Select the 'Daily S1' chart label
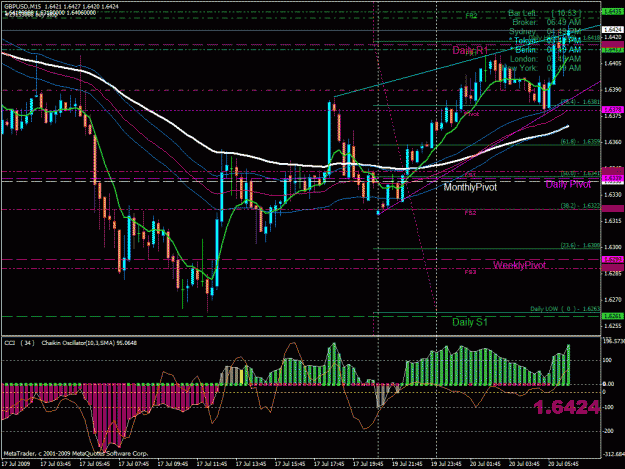 pyautogui.click(x=470, y=322)
